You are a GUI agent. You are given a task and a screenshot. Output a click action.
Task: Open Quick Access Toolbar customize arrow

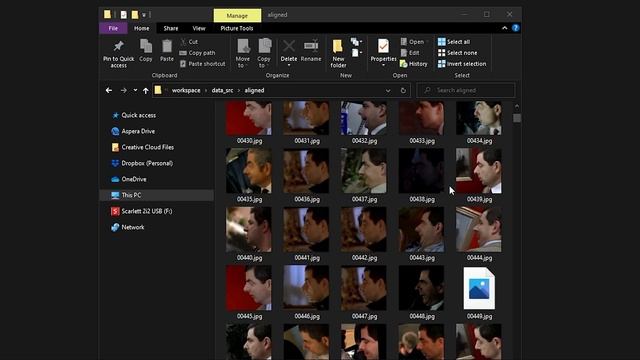click(144, 15)
